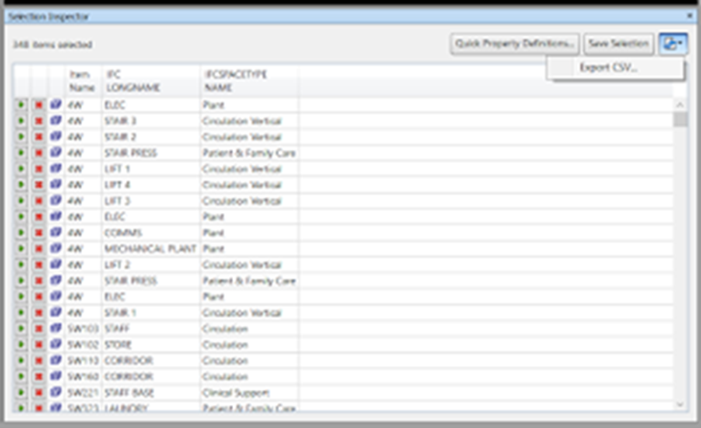
Task: Select the COMMS longname cell
Action: coord(151,233)
